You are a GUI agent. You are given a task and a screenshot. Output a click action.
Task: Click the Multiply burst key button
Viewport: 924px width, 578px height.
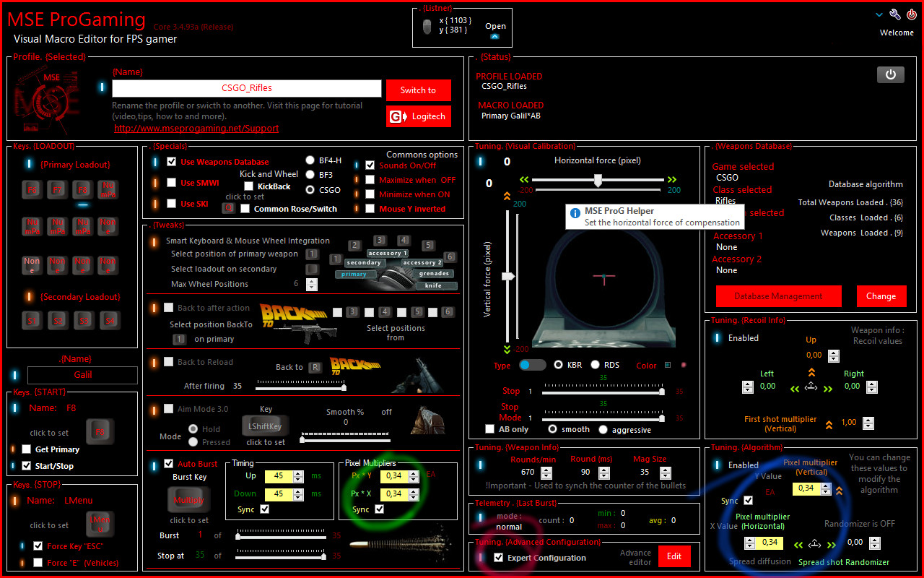(189, 500)
